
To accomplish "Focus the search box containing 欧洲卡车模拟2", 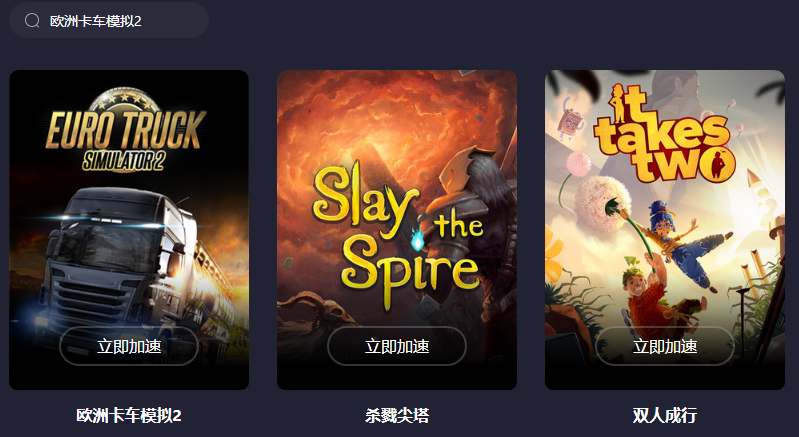I will click(x=109, y=20).
